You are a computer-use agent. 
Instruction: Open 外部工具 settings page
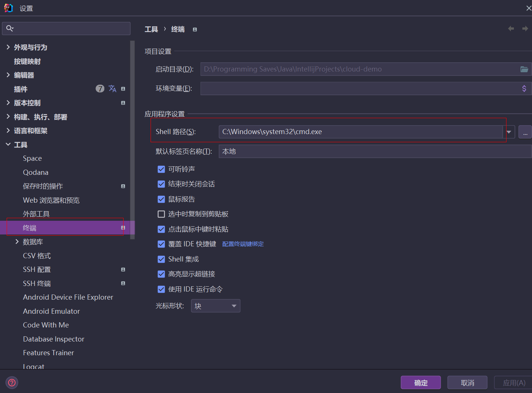pyautogui.click(x=36, y=214)
